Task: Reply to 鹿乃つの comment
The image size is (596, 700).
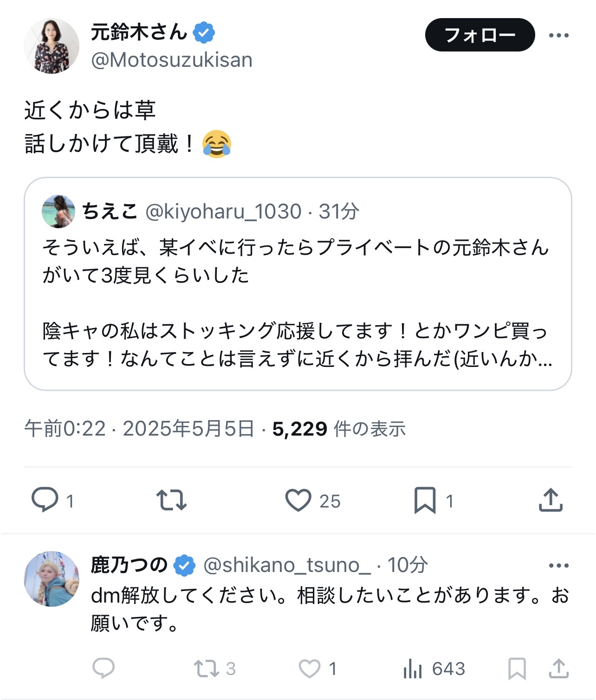Action: (104, 668)
